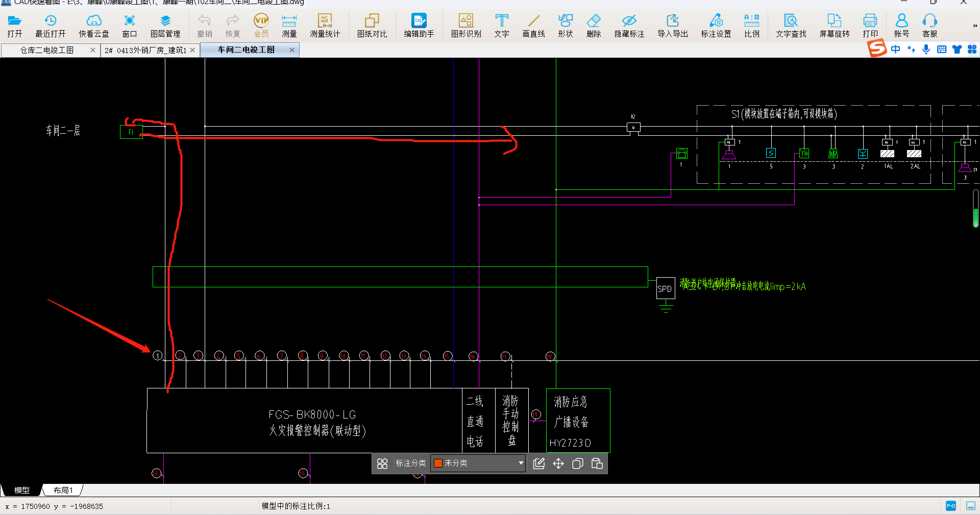Click 消防应急广播设备 HY2723D block
Image resolution: width=980 pixels, height=515 pixels.
coord(578,421)
